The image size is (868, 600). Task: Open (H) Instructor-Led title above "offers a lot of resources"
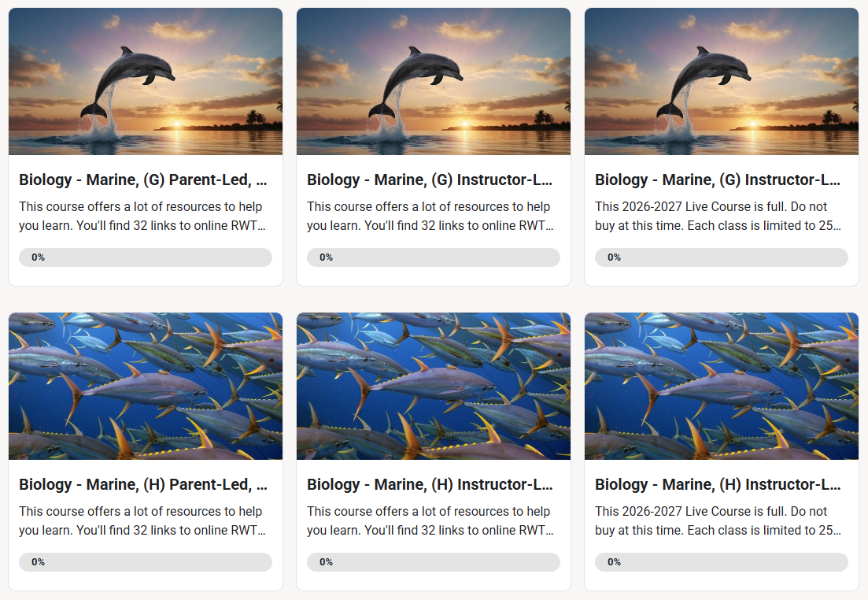[x=430, y=484]
